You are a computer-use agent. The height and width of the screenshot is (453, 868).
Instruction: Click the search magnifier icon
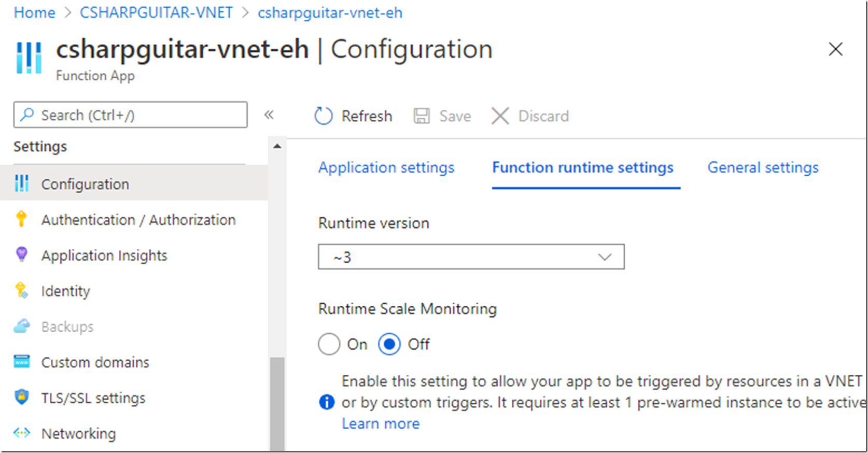(x=27, y=115)
